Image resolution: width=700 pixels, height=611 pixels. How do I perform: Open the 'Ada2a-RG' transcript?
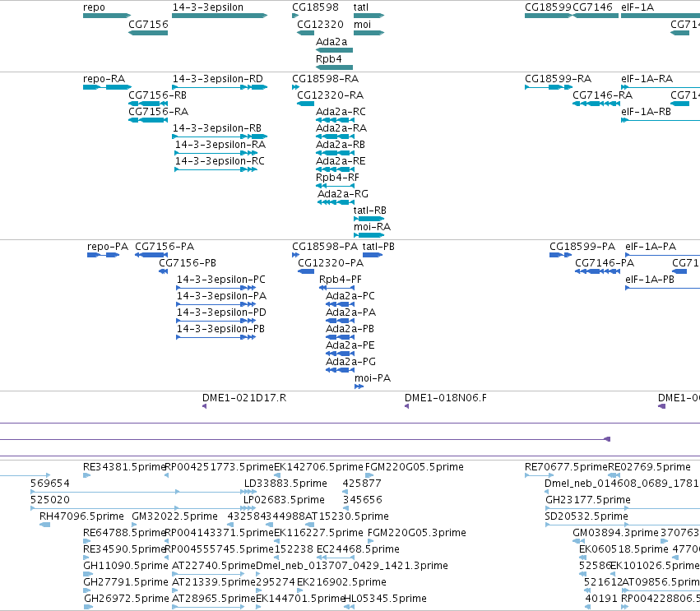[x=343, y=194]
